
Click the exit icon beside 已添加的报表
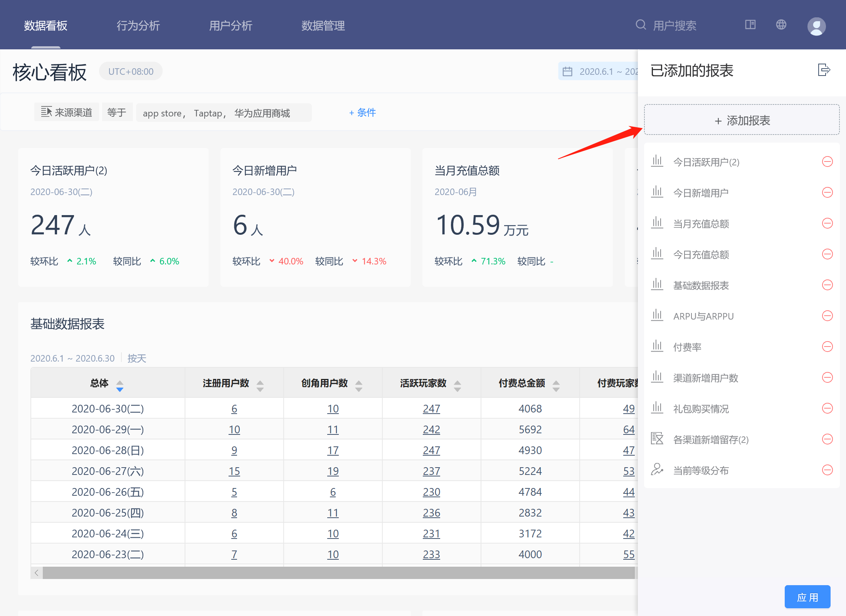coord(824,70)
